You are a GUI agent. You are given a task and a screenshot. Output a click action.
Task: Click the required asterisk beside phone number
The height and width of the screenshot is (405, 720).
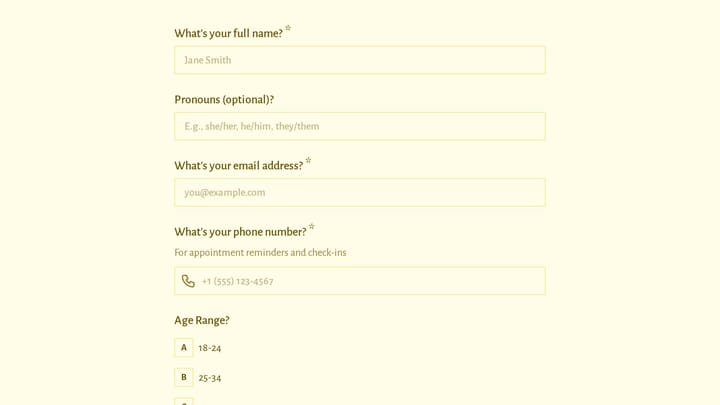[x=312, y=227]
